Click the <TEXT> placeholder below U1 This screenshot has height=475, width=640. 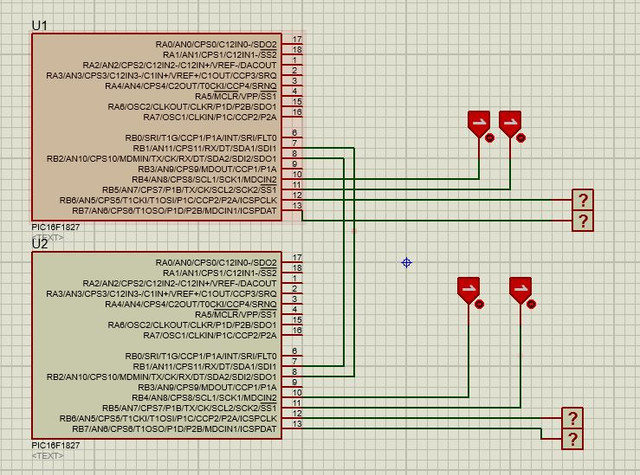48,237
